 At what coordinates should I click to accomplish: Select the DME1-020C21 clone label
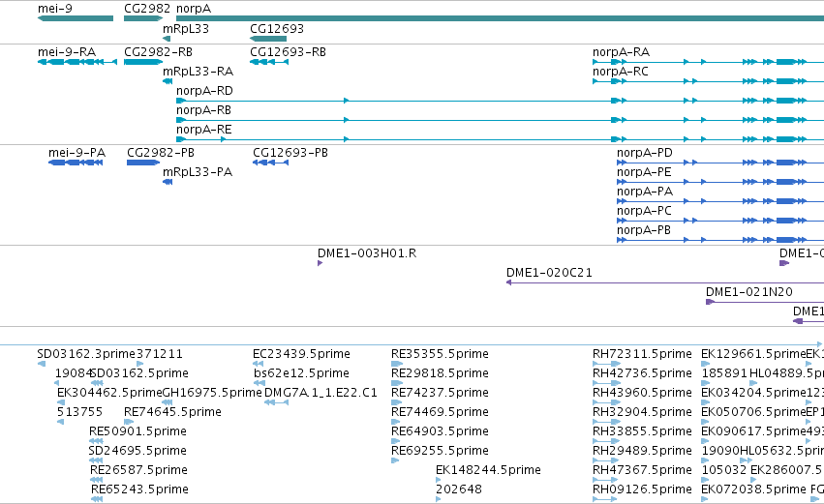tap(549, 273)
